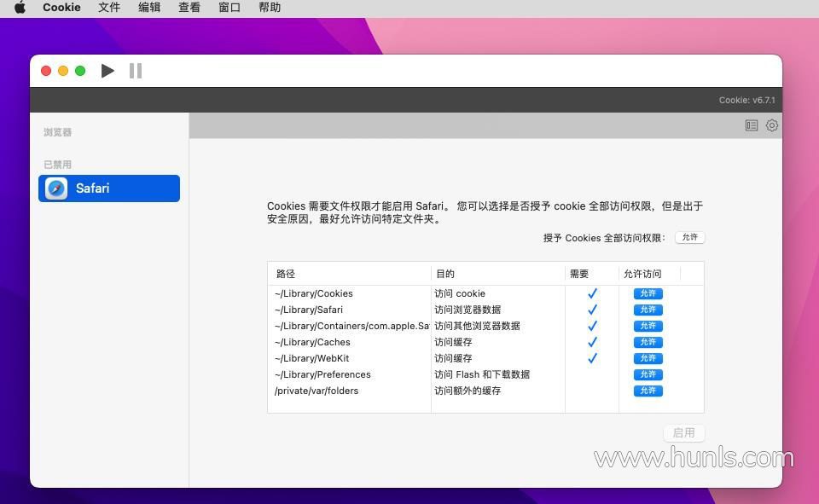Viewport: 819px width, 504px height.
Task: Close the Cookie window with red button
Action: click(46, 71)
